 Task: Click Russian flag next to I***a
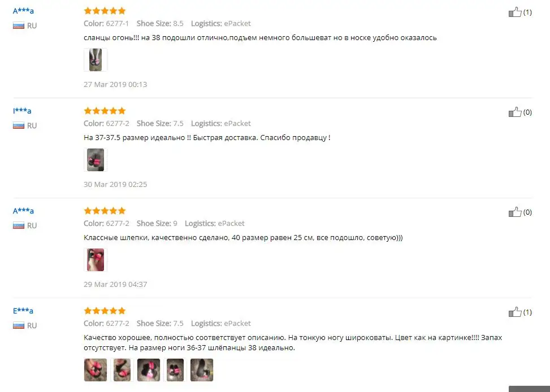click(x=19, y=125)
